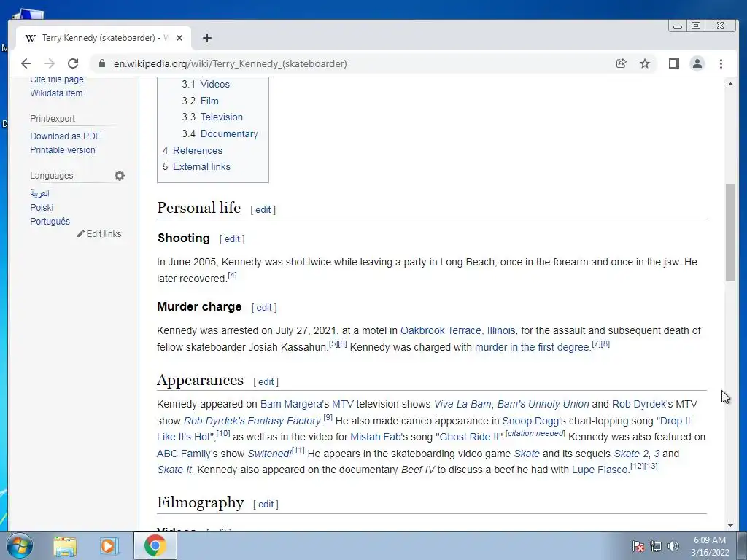Viewport: 747px width, 560px height.
Task: Open the Ghost Ride It link
Action: click(x=469, y=437)
